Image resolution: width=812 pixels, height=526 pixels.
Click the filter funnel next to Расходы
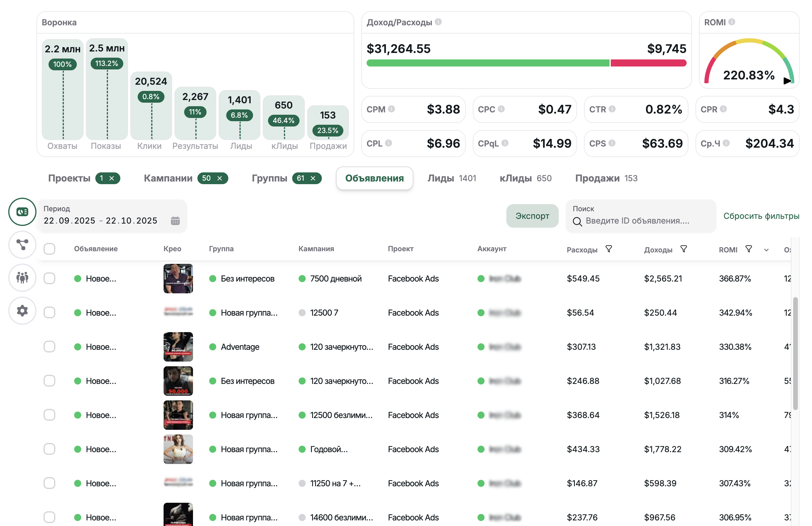click(609, 249)
